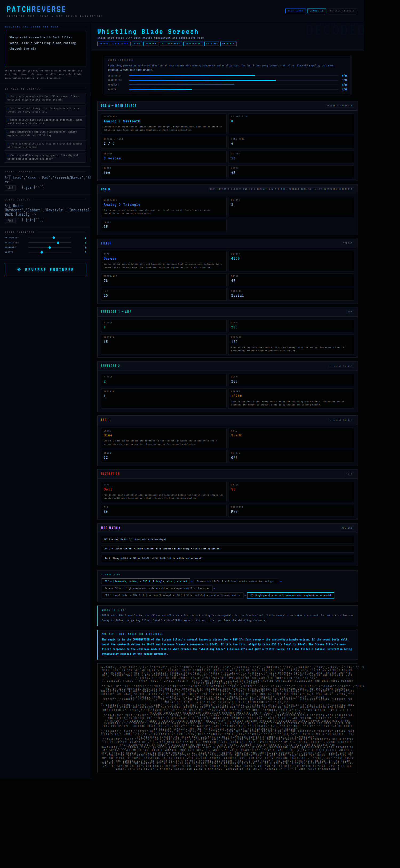
Task: Click the Envelope 1 – Amp header
Action: [x=227, y=312]
